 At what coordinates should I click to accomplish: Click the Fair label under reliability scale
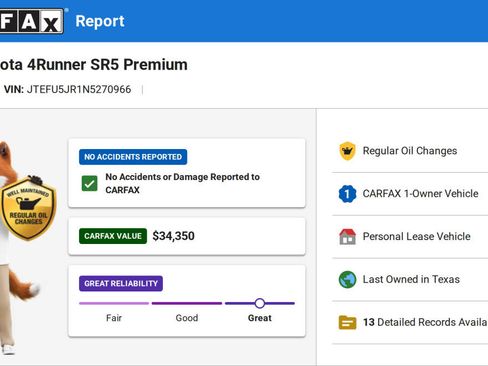(x=114, y=318)
